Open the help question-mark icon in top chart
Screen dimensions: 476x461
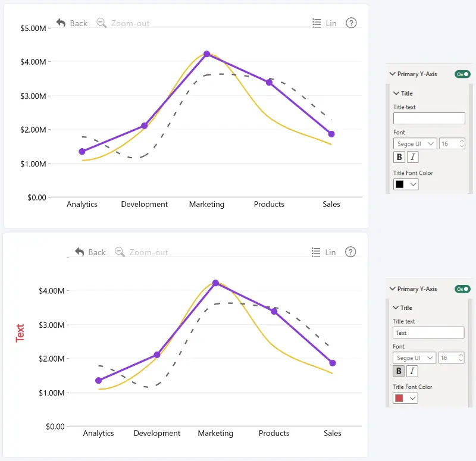tap(351, 23)
